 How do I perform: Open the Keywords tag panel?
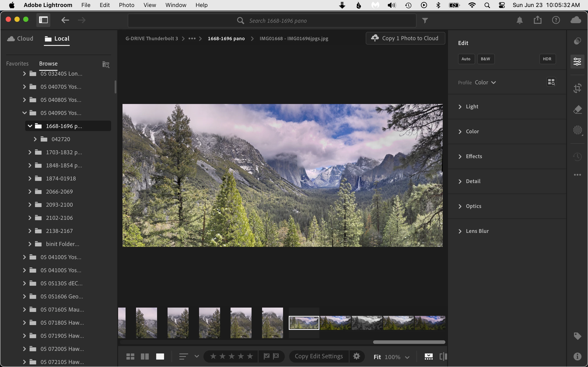(x=577, y=336)
